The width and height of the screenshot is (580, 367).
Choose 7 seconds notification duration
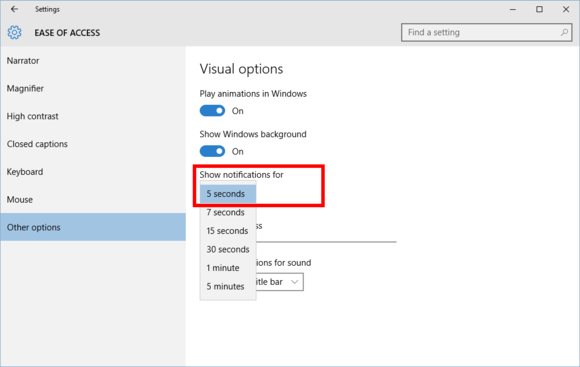228,212
